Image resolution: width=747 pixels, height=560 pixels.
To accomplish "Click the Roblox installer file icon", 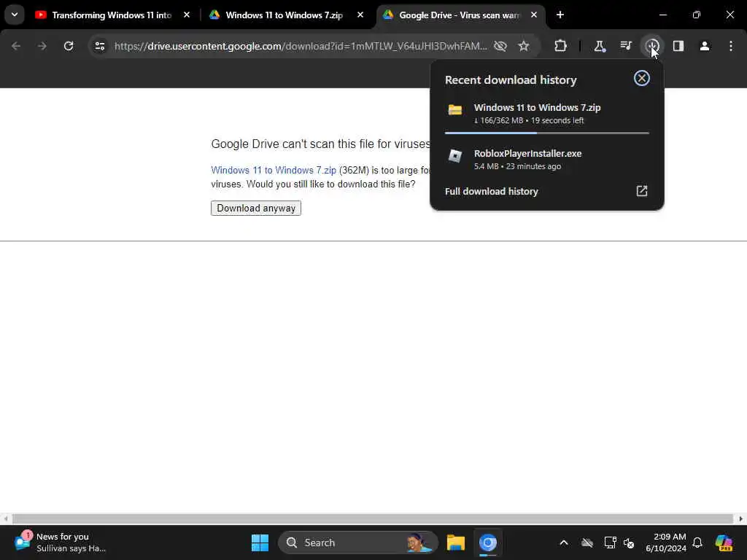I will click(x=455, y=156).
